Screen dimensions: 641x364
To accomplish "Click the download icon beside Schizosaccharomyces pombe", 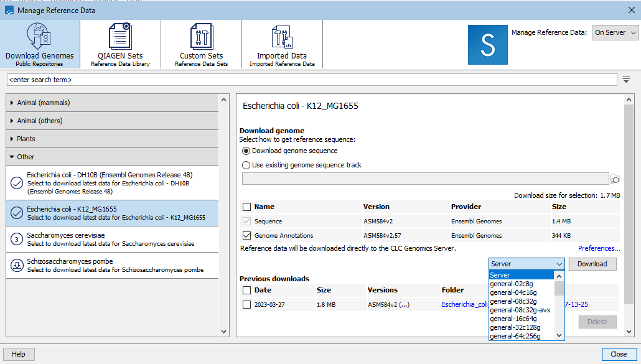I will [x=16, y=264].
